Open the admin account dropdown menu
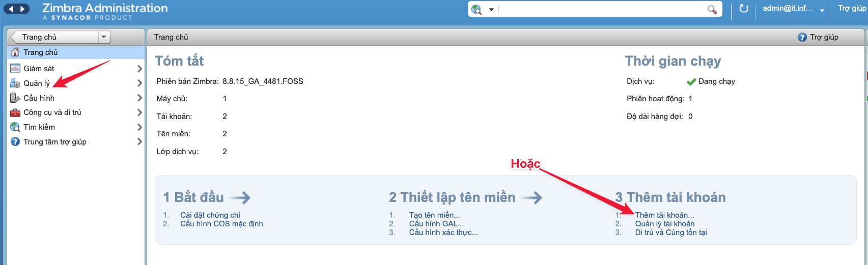 [822, 10]
